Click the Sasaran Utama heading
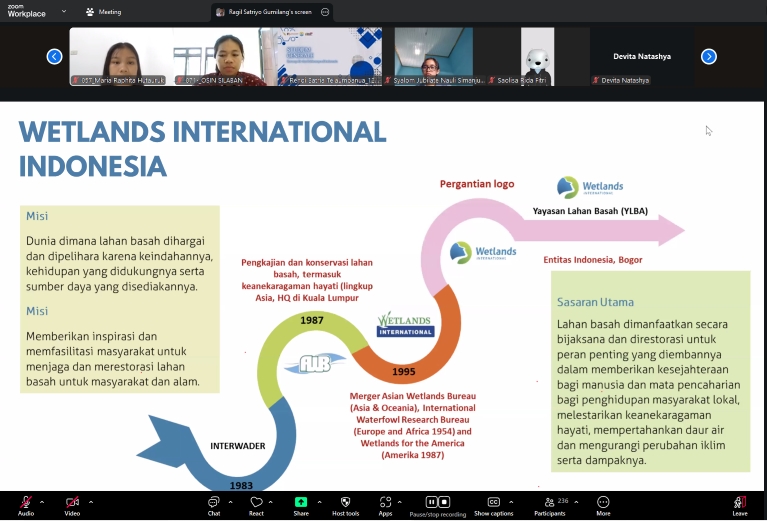The image size is (767, 521). pyautogui.click(x=595, y=302)
